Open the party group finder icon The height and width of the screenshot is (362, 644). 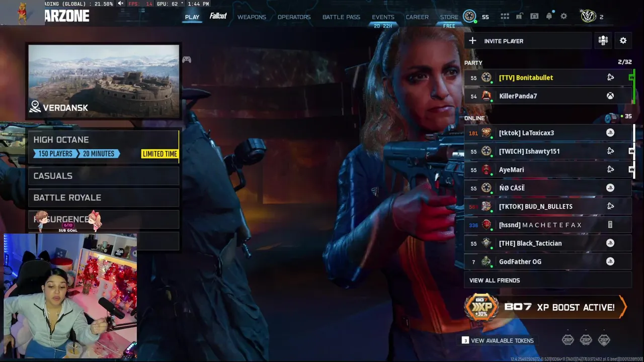tap(603, 41)
